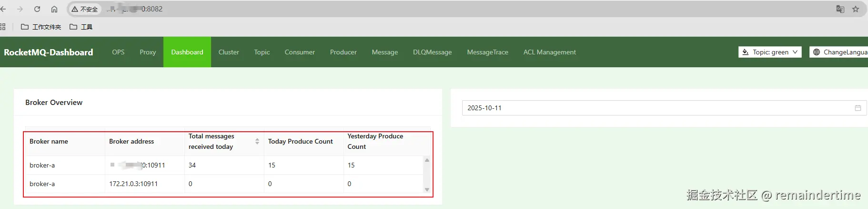Click the RocketMQ-Dashboard logo link
The width and height of the screenshot is (868, 209).
point(49,52)
